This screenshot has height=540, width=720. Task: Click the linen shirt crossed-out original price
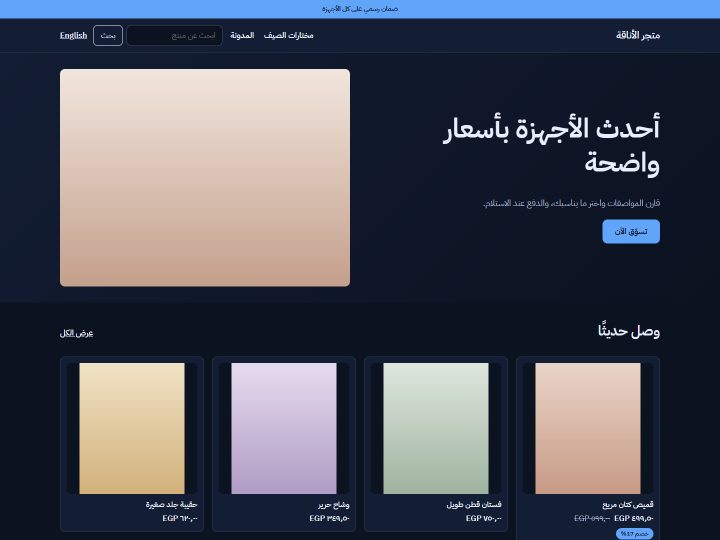[592, 518]
